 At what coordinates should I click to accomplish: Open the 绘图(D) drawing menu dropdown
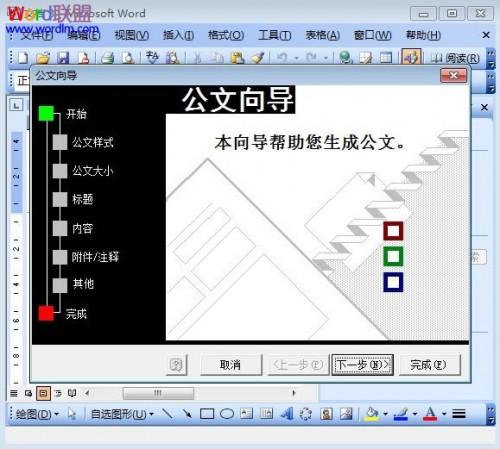(37, 414)
